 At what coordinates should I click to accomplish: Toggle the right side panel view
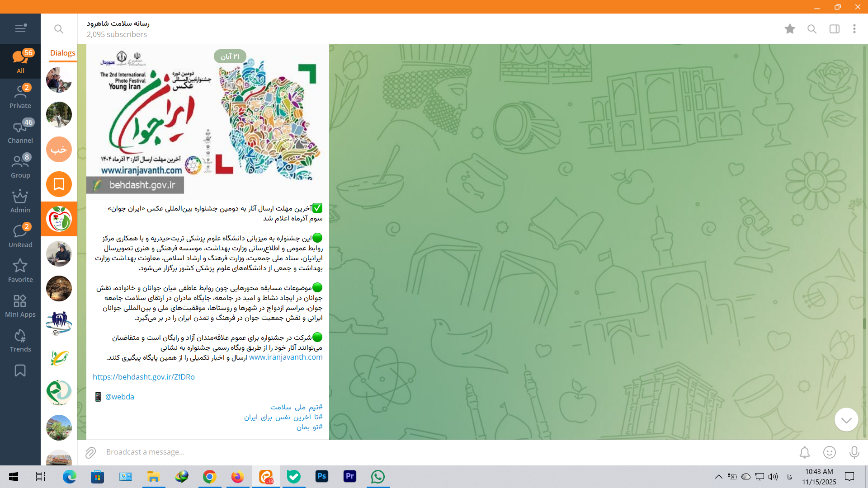tap(834, 29)
